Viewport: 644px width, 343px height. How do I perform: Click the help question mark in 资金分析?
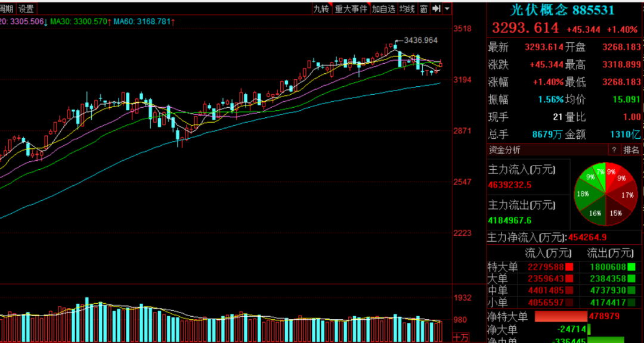(x=614, y=149)
